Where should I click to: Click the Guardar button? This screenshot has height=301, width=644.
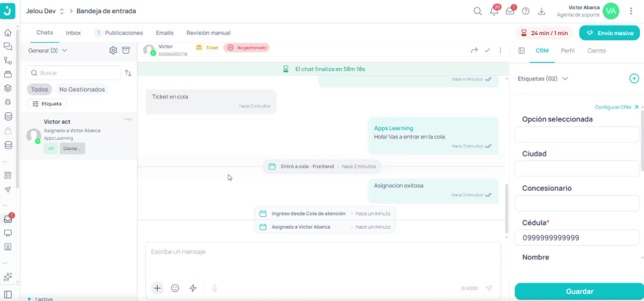[579, 291]
